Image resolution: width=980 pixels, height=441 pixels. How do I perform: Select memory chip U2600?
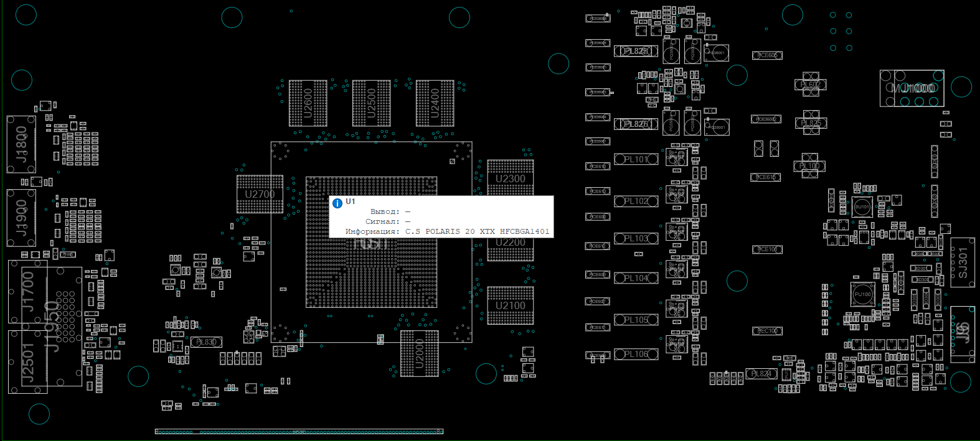308,103
